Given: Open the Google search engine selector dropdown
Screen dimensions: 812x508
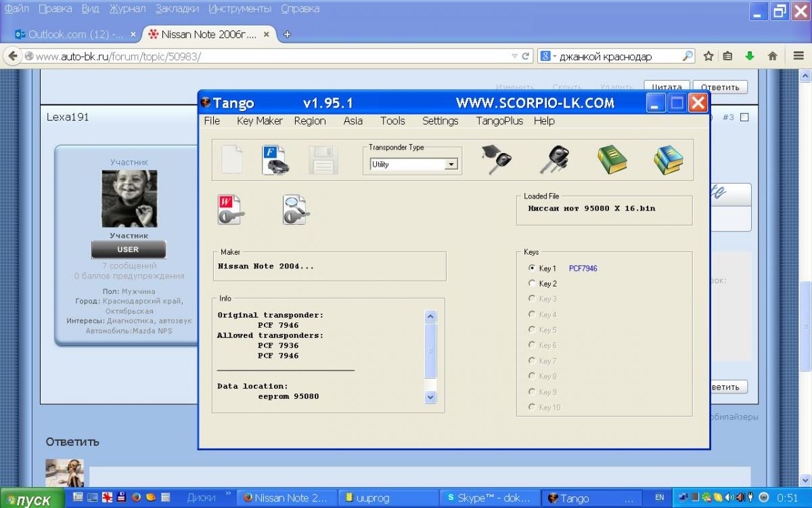Looking at the screenshot, I should [x=547, y=56].
